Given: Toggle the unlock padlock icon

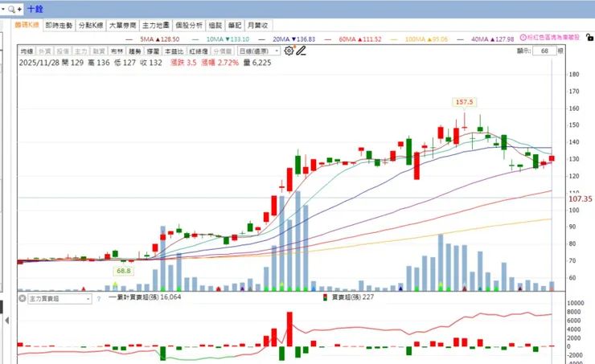Looking at the screenshot, I should point(589,37).
